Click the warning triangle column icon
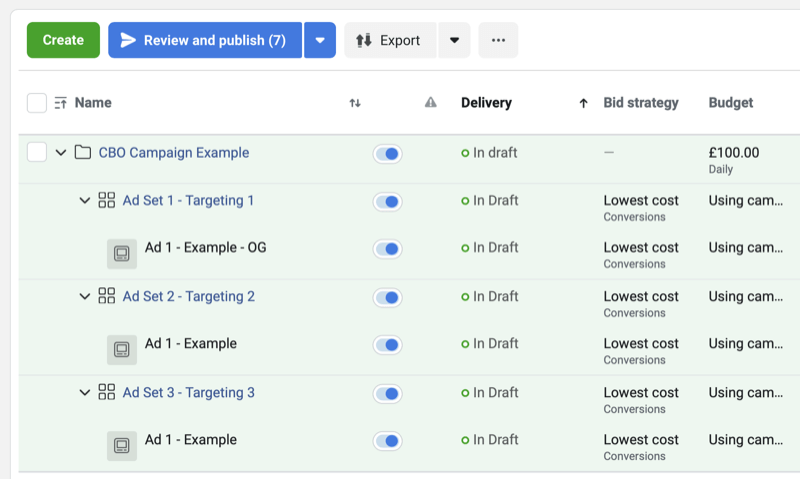The width and height of the screenshot is (800, 479). [431, 102]
